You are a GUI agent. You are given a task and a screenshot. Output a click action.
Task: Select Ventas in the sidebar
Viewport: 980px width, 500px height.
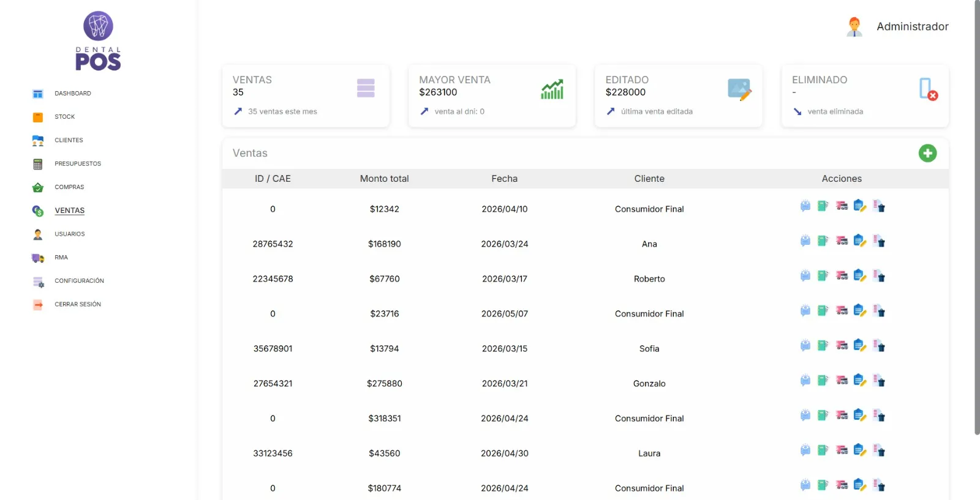(70, 211)
